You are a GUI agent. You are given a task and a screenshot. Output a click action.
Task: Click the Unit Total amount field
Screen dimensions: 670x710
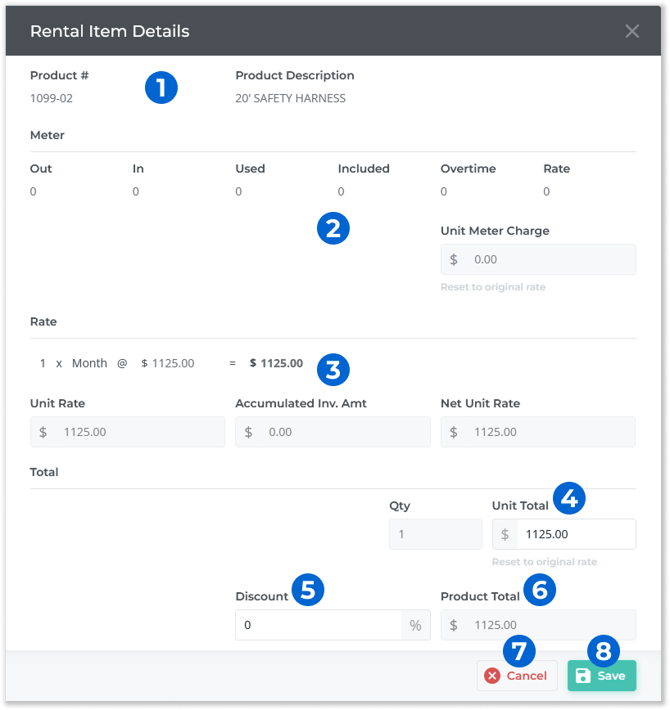tap(575, 534)
